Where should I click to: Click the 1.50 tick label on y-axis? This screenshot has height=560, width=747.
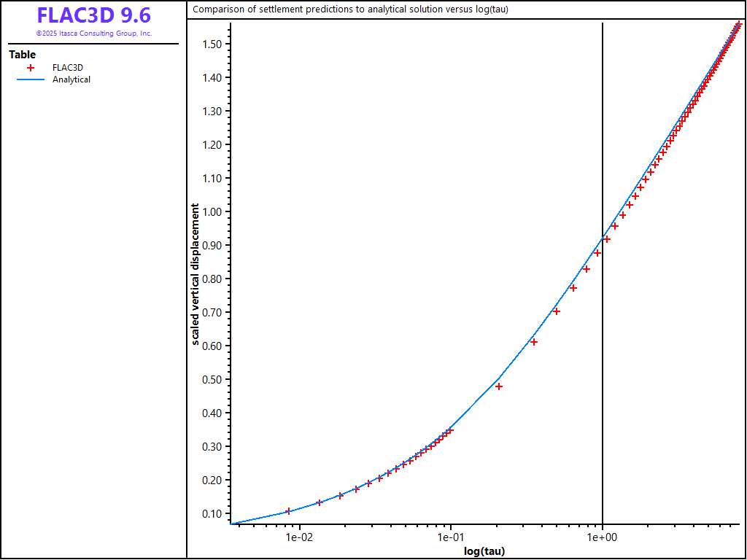tap(211, 44)
